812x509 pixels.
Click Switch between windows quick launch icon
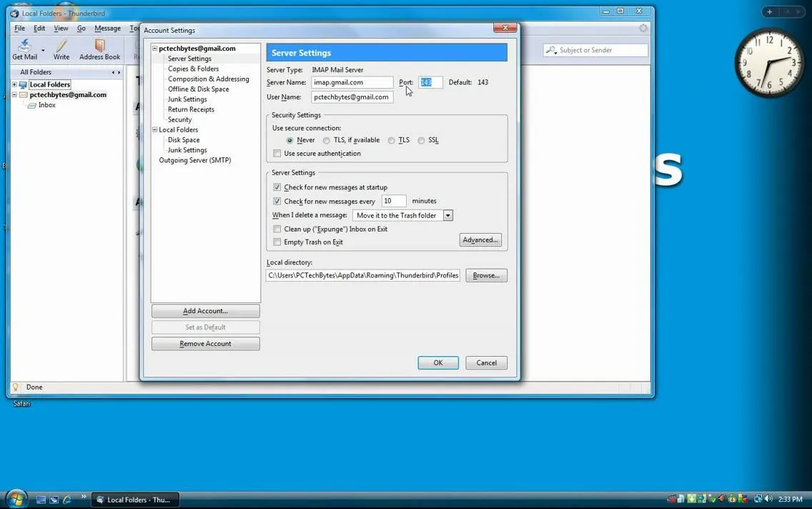coord(54,500)
